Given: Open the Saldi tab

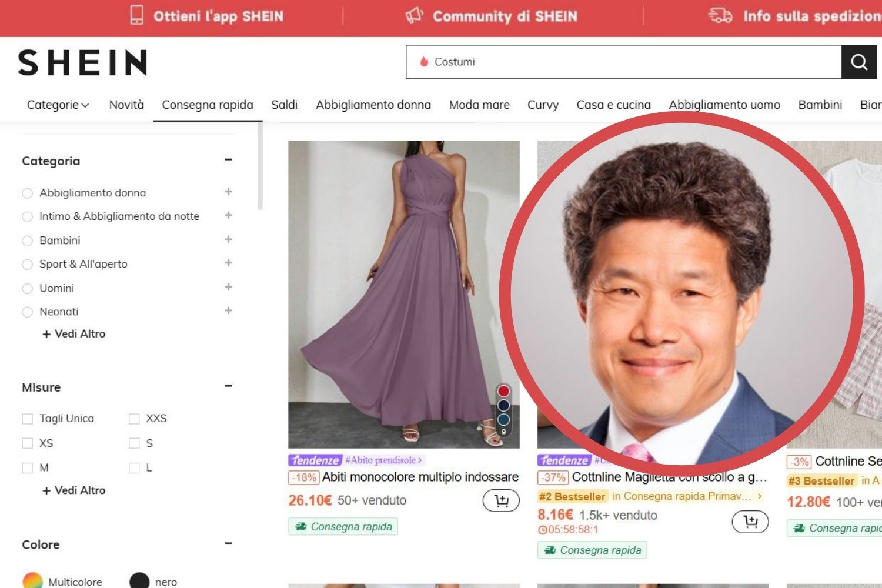Looking at the screenshot, I should point(285,105).
